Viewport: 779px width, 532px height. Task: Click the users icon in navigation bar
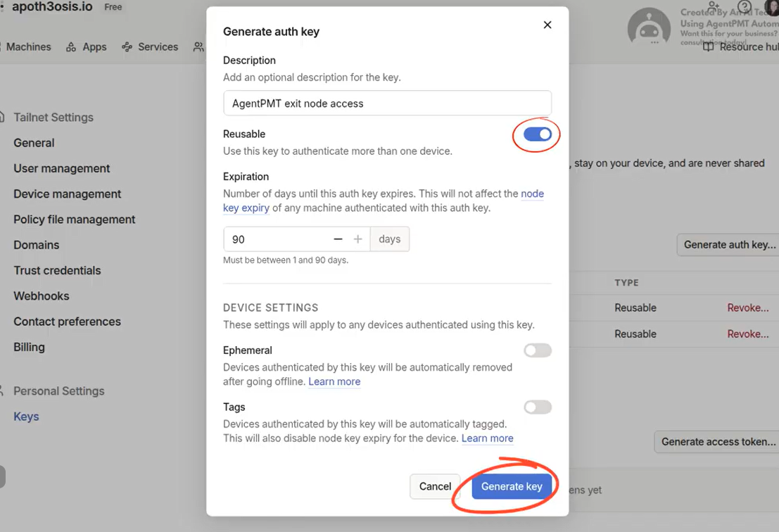pos(198,46)
